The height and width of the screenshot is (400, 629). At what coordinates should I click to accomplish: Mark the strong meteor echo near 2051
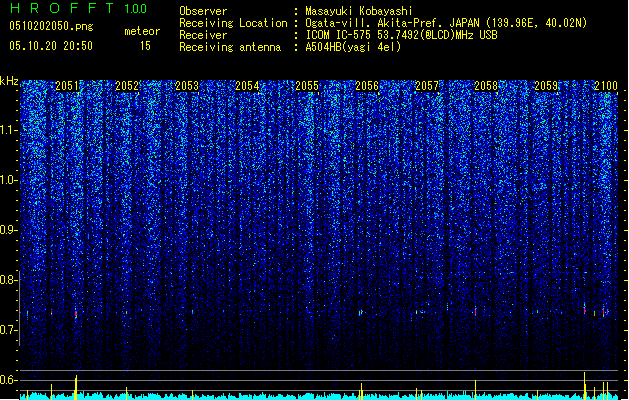[x=76, y=314]
